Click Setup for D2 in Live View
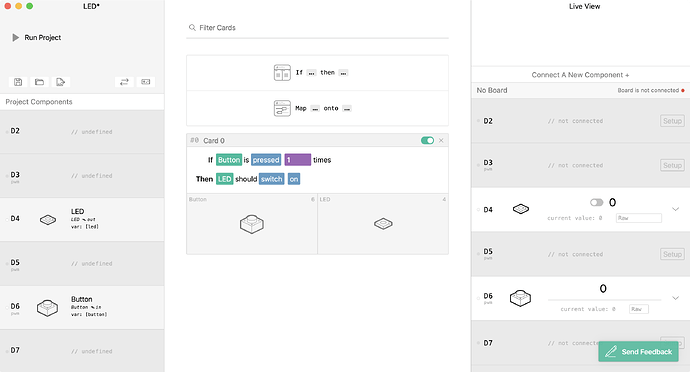 coord(672,121)
